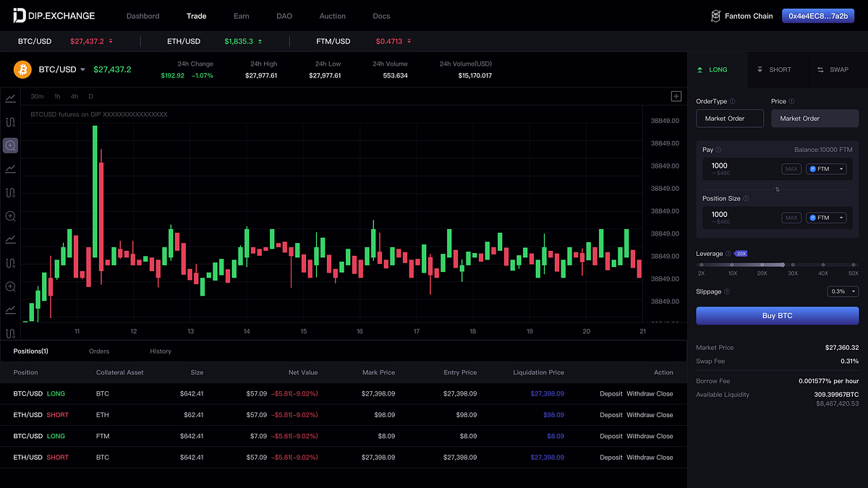The width and height of the screenshot is (868, 488).
Task: Open the History tab in positions panel
Action: click(160, 351)
